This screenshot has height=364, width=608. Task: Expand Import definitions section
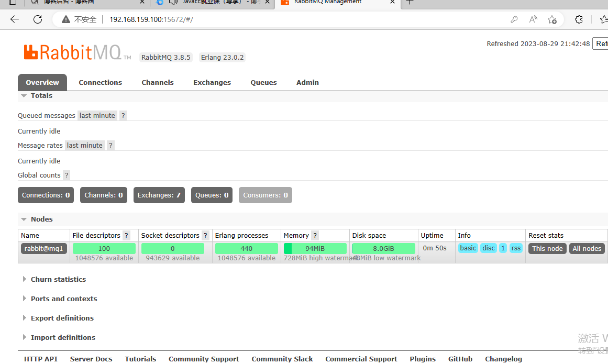pos(63,338)
